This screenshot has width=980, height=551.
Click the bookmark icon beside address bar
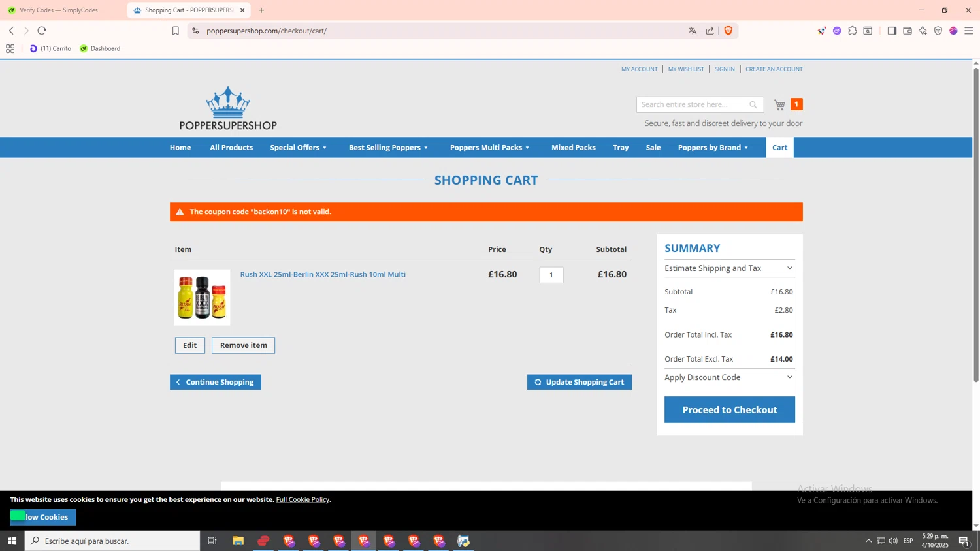click(x=175, y=31)
